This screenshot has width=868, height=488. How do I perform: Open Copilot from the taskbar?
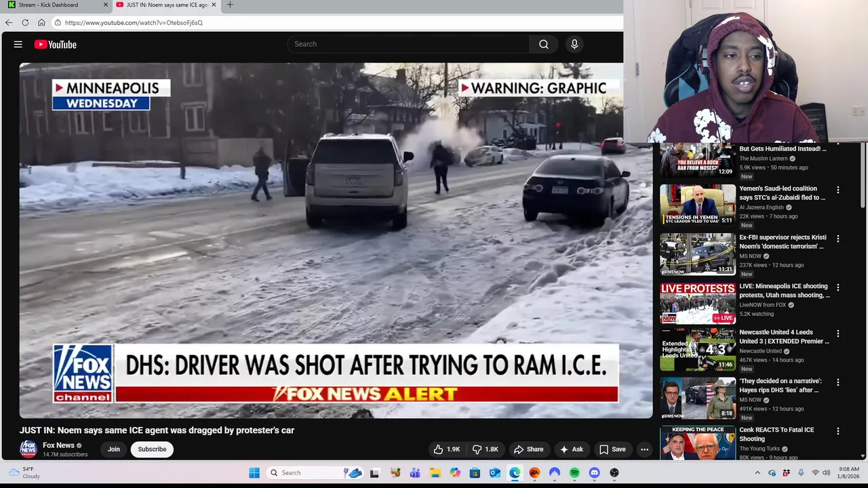[x=455, y=473]
